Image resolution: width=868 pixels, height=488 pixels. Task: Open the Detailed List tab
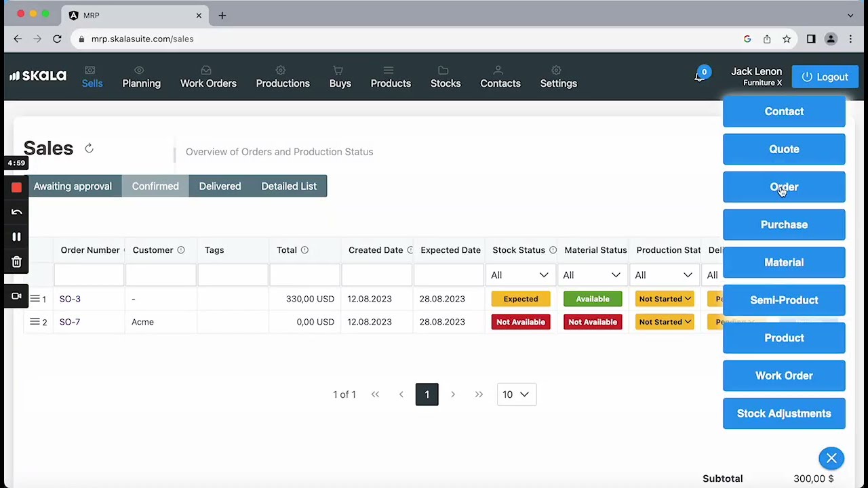(289, 186)
